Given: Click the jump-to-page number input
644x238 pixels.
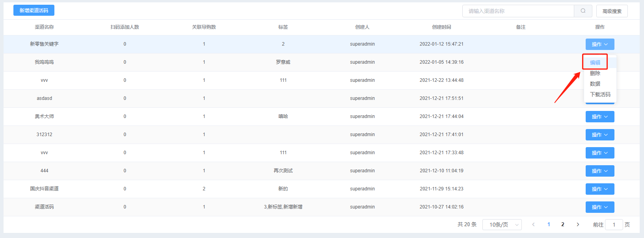Looking at the screenshot, I should tap(614, 225).
